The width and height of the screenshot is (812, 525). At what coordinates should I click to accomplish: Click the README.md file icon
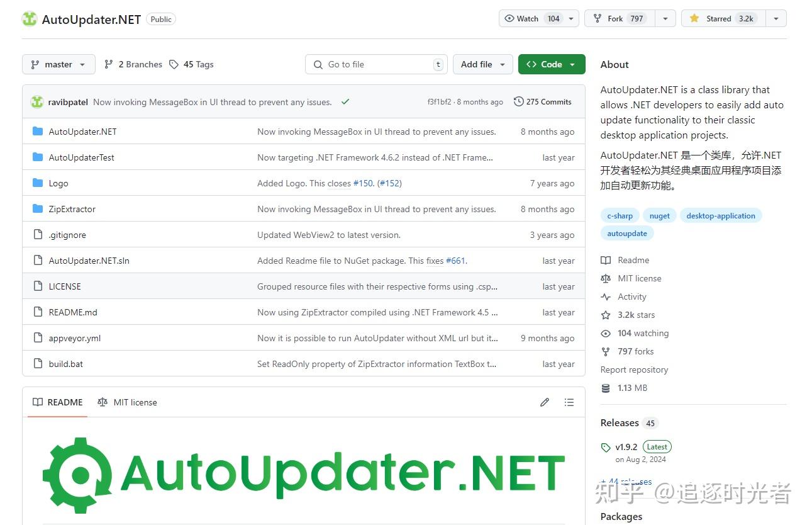(37, 312)
